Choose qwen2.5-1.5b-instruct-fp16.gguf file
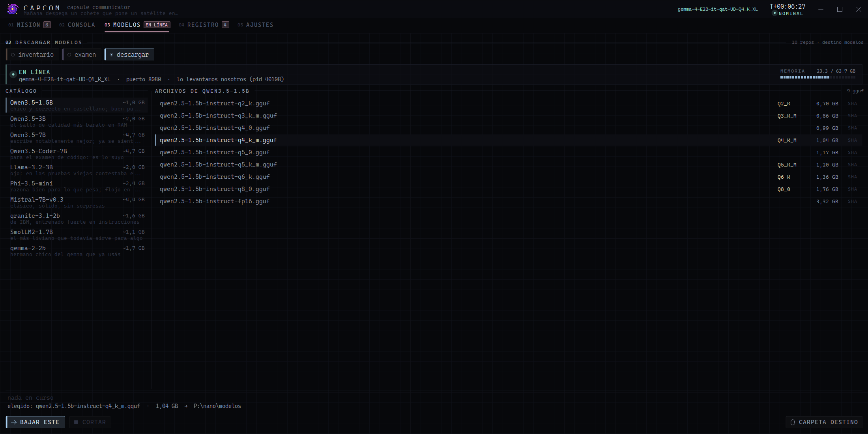868x434 pixels. tap(509, 201)
